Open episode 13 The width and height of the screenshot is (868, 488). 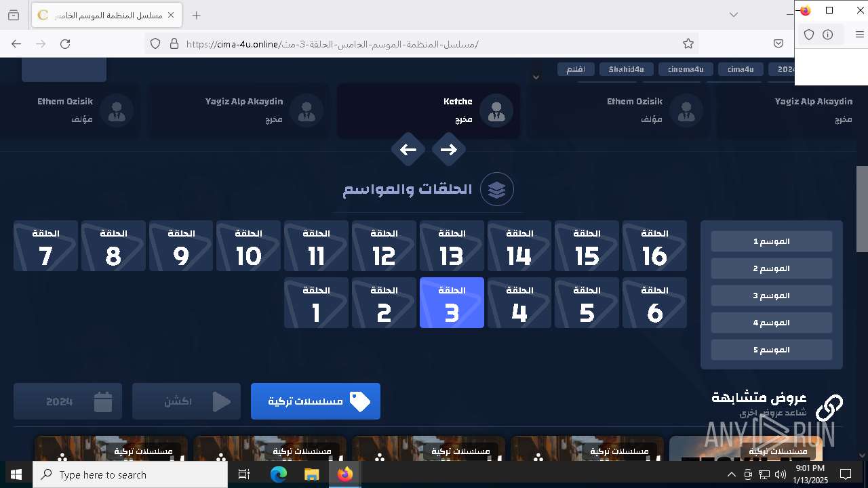(x=452, y=246)
